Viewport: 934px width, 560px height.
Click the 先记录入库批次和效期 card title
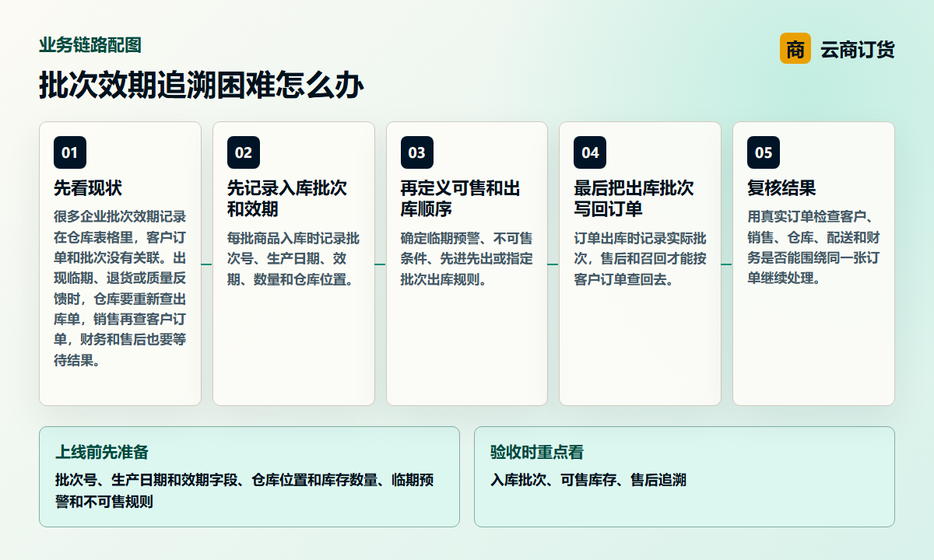(287, 199)
